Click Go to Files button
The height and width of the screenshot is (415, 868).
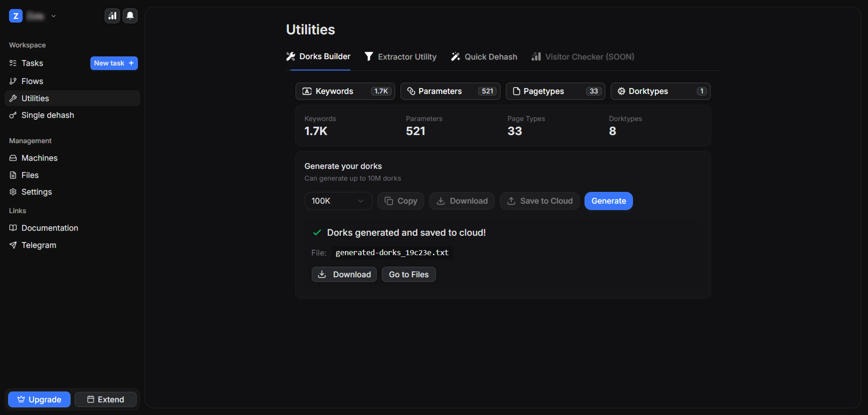pyautogui.click(x=408, y=275)
